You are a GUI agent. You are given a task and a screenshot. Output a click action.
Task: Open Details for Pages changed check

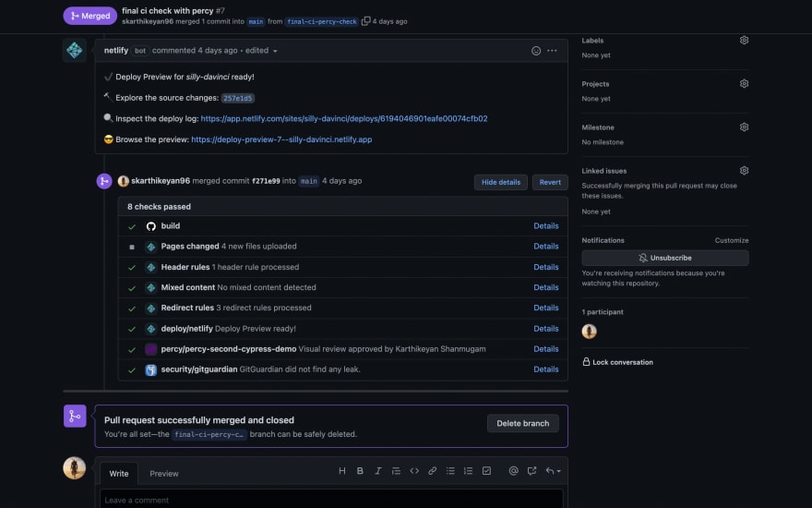546,247
